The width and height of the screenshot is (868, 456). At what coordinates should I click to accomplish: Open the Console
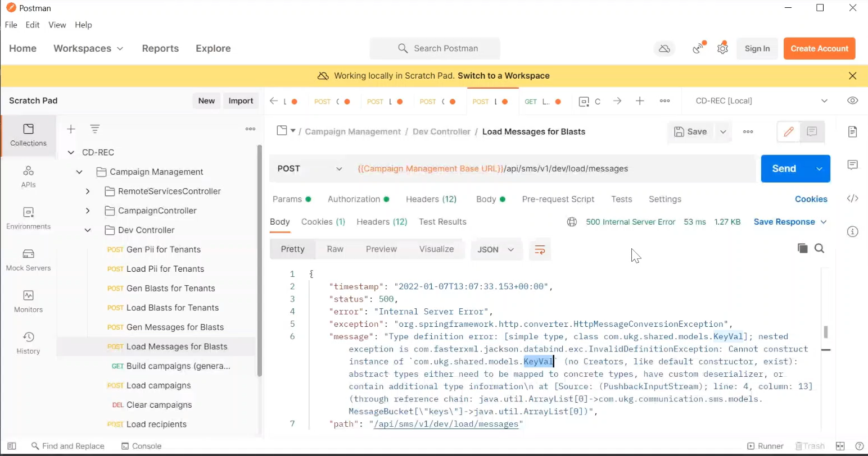coord(141,445)
